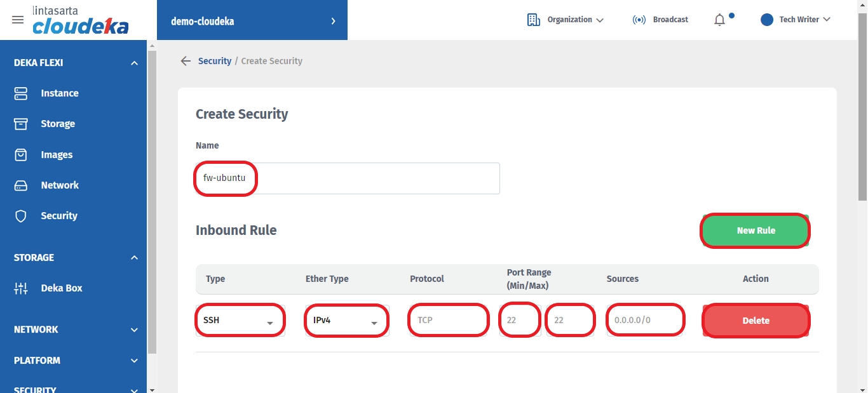Viewport: 868px width, 393px height.
Task: Go to Storage in the sidebar
Action: point(57,124)
